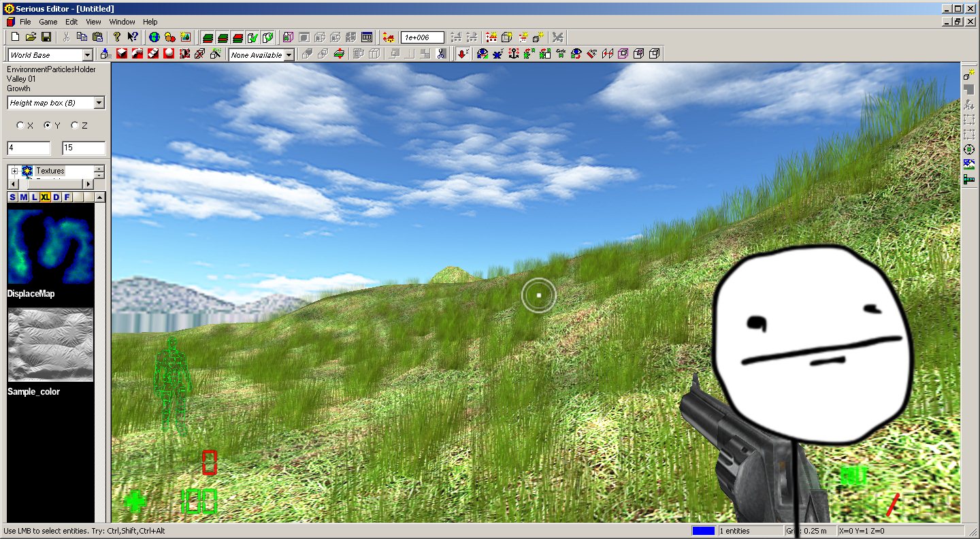Click the red anchor icon
This screenshot has height=539, width=980.
(x=514, y=54)
